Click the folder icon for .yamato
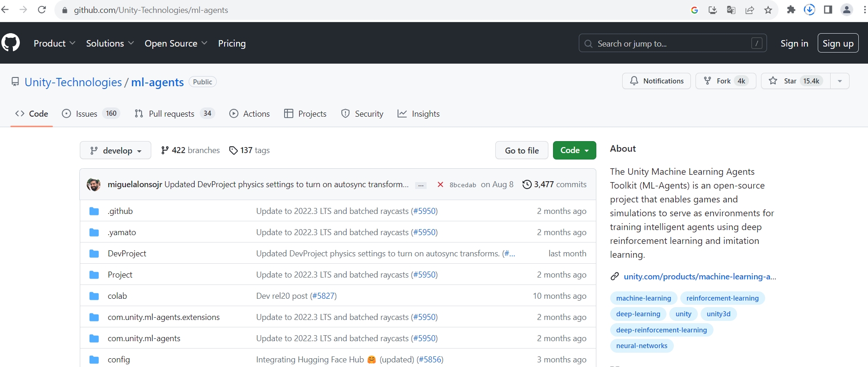868x367 pixels. click(94, 232)
